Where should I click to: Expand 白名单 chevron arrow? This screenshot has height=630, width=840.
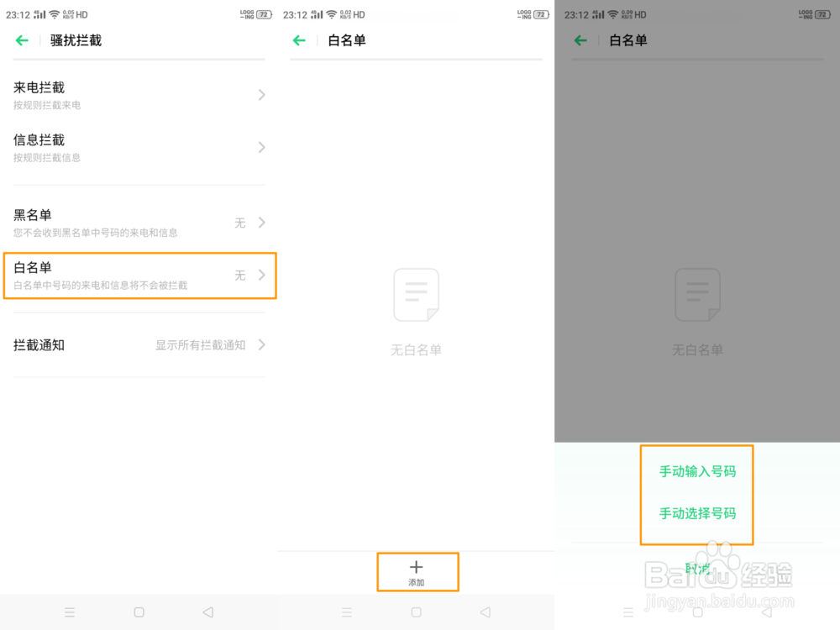261,275
